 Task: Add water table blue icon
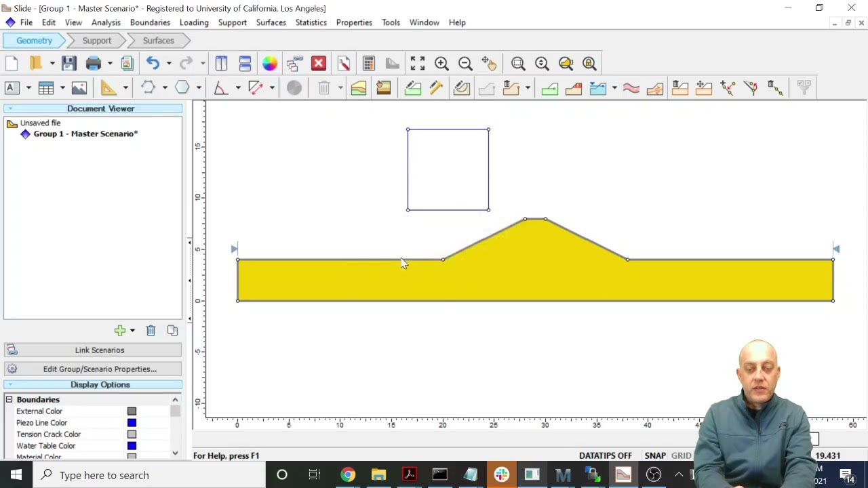(x=597, y=87)
